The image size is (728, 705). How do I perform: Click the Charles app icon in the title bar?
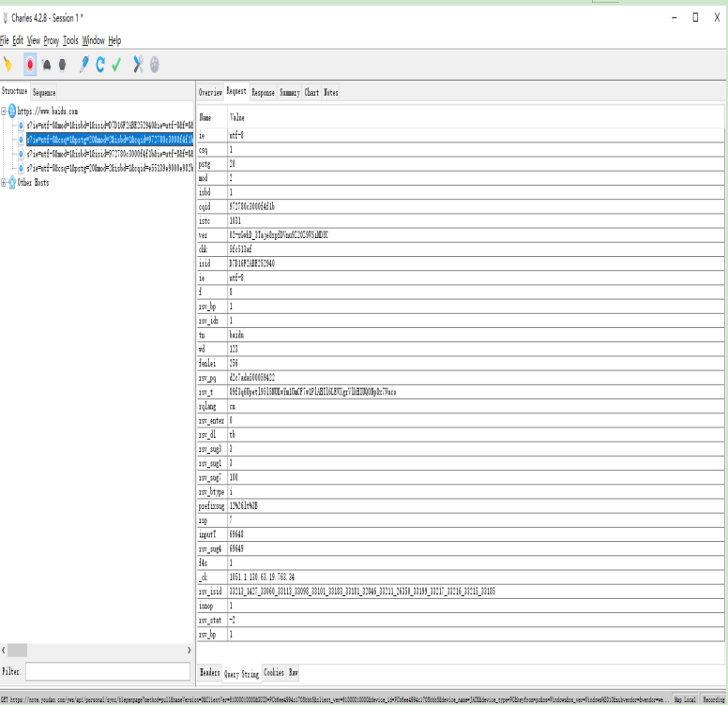click(5, 18)
